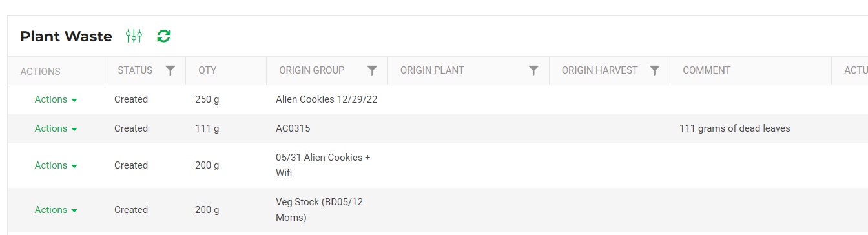Click the Alien Cookies 12/29/22 group cell
This screenshot has height=235, width=868.
[327, 99]
